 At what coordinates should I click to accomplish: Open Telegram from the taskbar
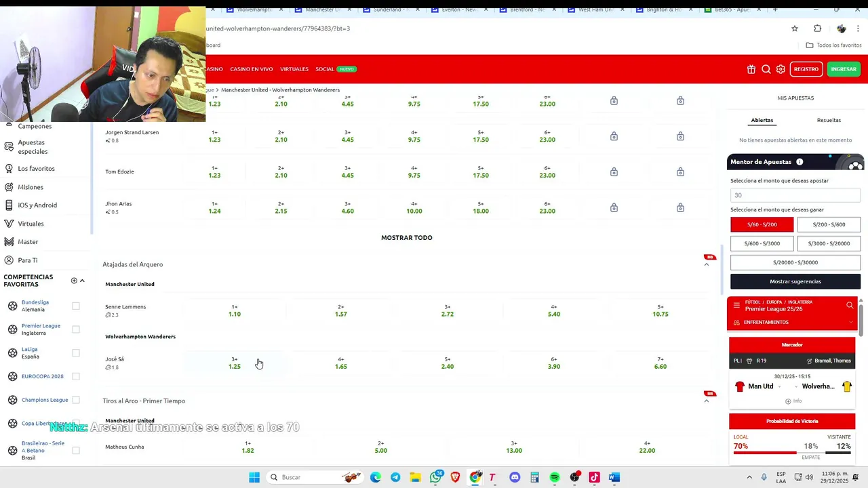coord(395,477)
